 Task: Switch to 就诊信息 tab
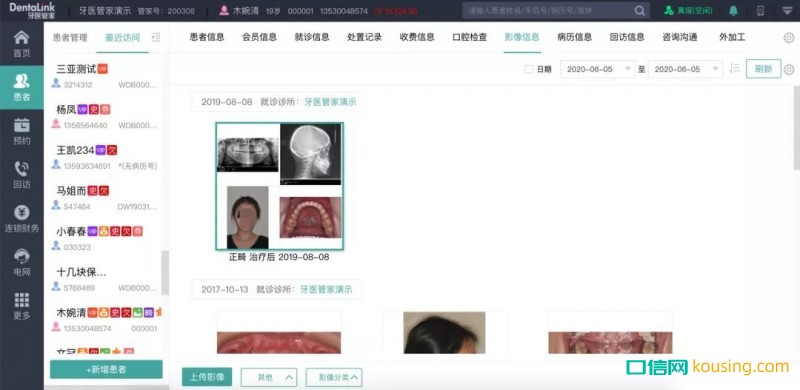click(312, 37)
